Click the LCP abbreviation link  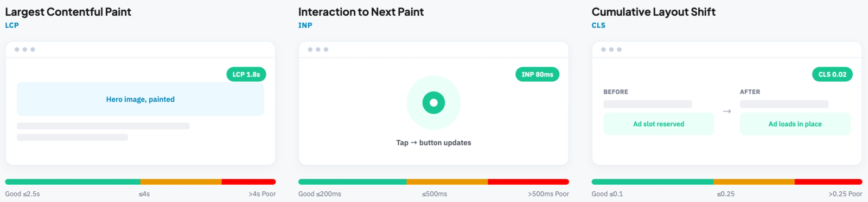point(12,25)
